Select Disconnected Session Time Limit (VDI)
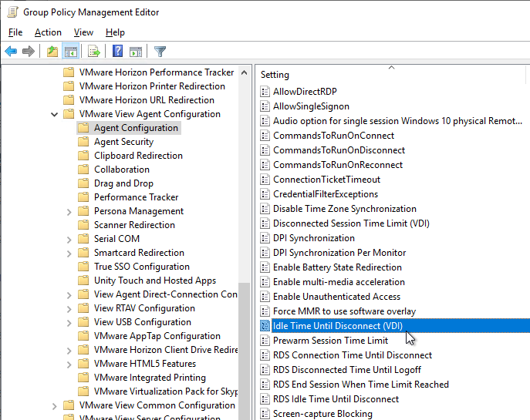 pyautogui.click(x=351, y=223)
